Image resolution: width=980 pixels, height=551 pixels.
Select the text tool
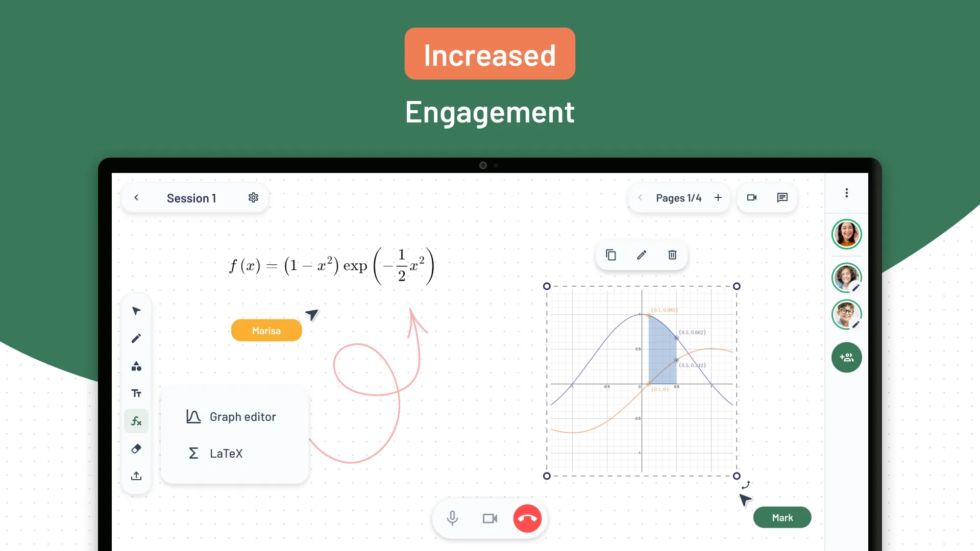pos(135,393)
